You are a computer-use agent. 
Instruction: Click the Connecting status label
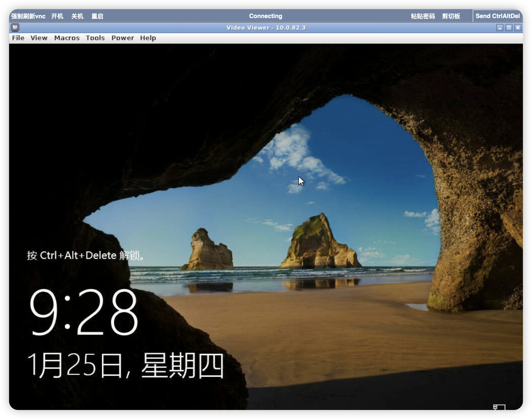click(265, 16)
